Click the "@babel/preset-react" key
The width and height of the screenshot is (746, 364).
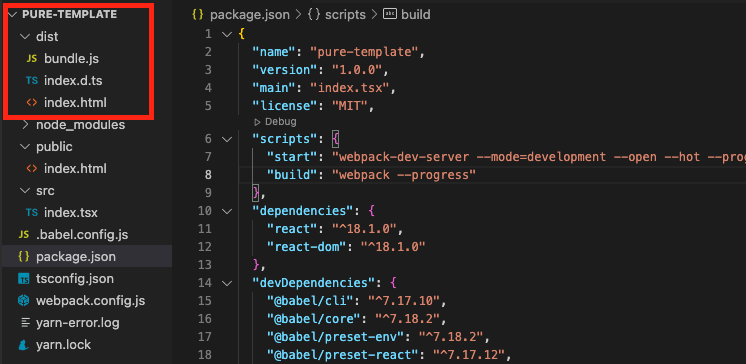(343, 355)
